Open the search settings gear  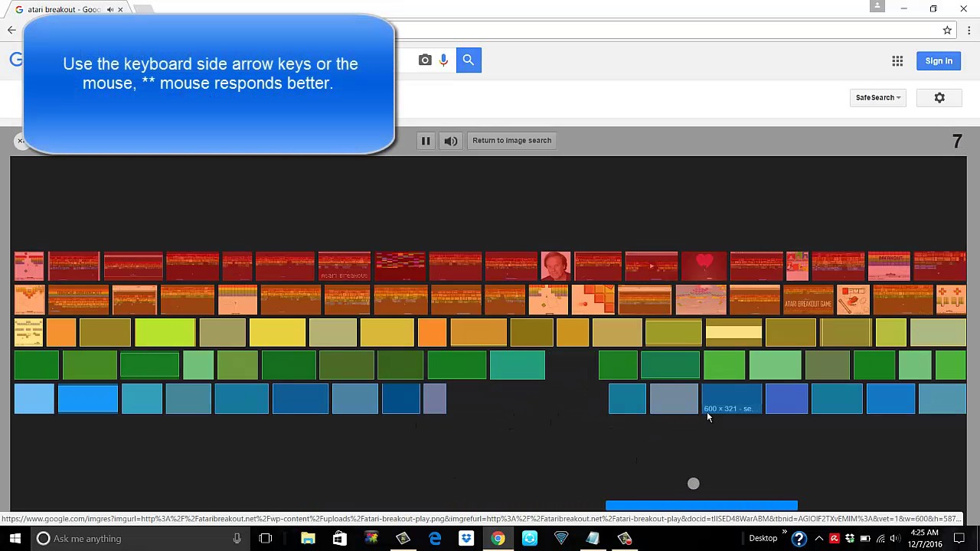coord(939,97)
